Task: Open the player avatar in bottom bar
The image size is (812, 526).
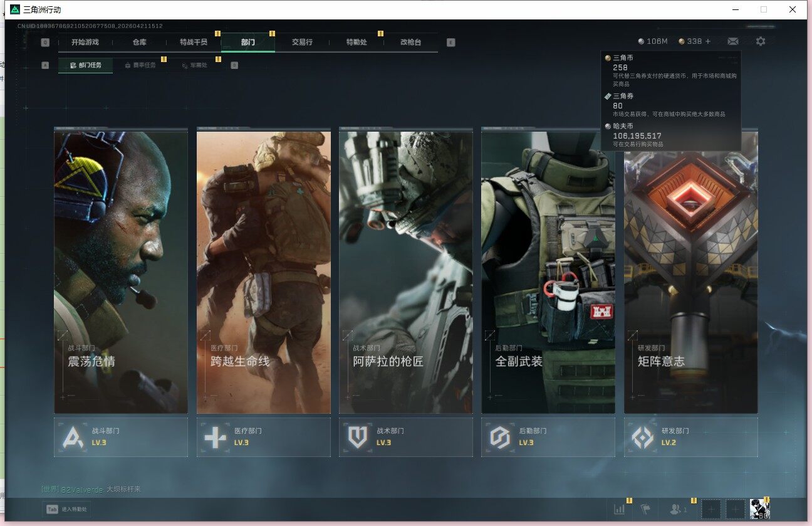Action: tap(760, 510)
